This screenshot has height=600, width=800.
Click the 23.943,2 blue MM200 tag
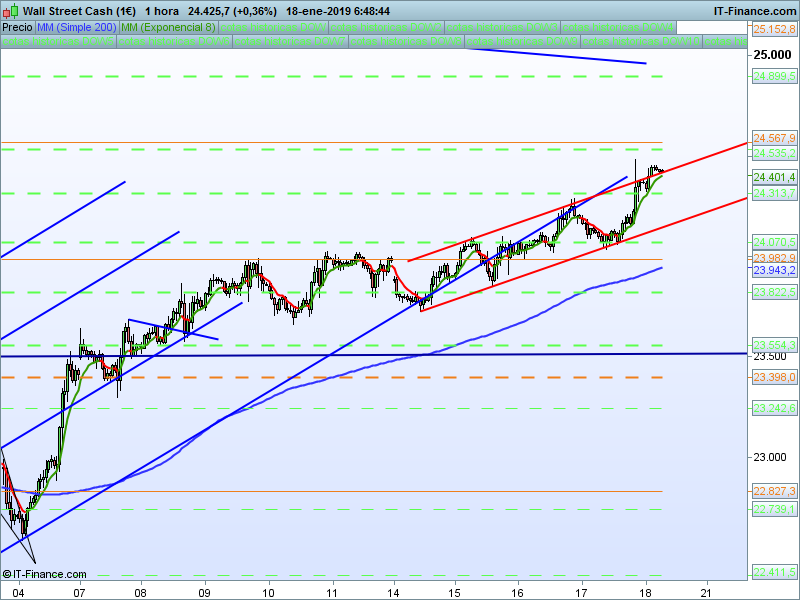point(774,270)
